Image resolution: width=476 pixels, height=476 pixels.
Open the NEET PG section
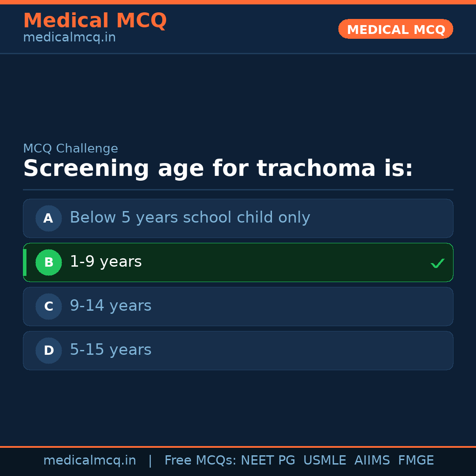click(x=268, y=460)
